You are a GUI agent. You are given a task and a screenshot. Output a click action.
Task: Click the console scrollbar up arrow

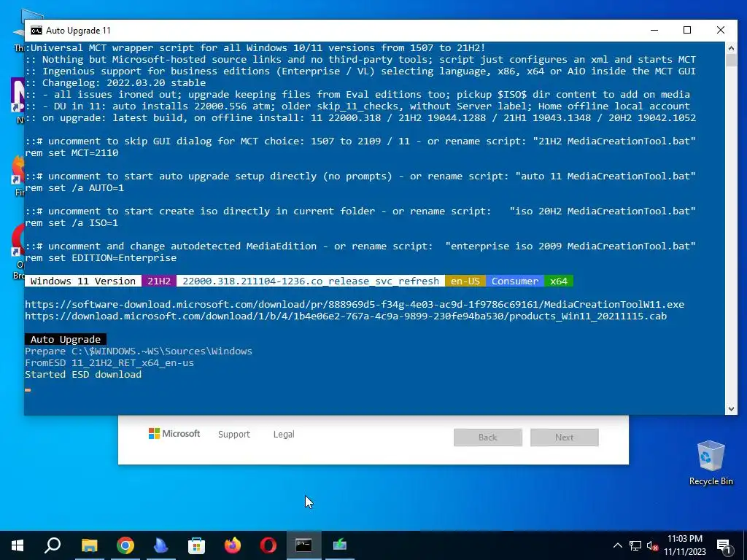731,47
